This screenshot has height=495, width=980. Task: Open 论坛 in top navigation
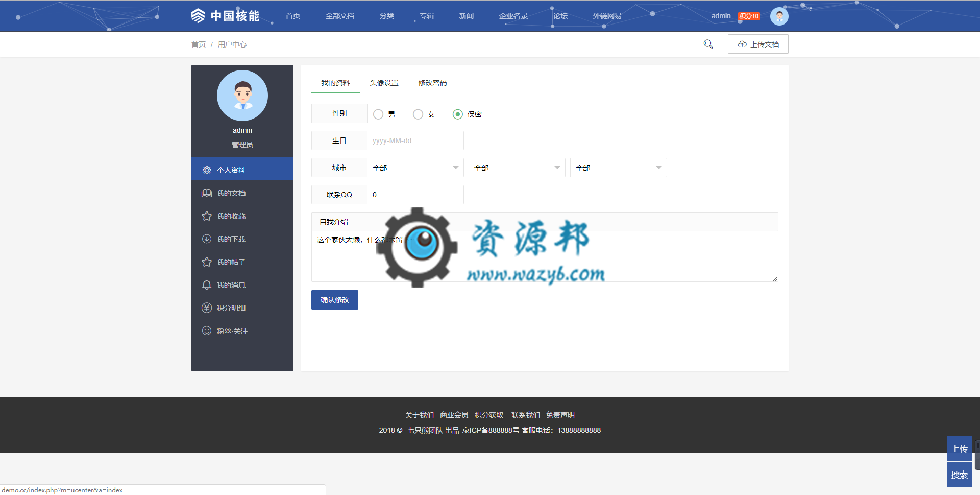560,16
